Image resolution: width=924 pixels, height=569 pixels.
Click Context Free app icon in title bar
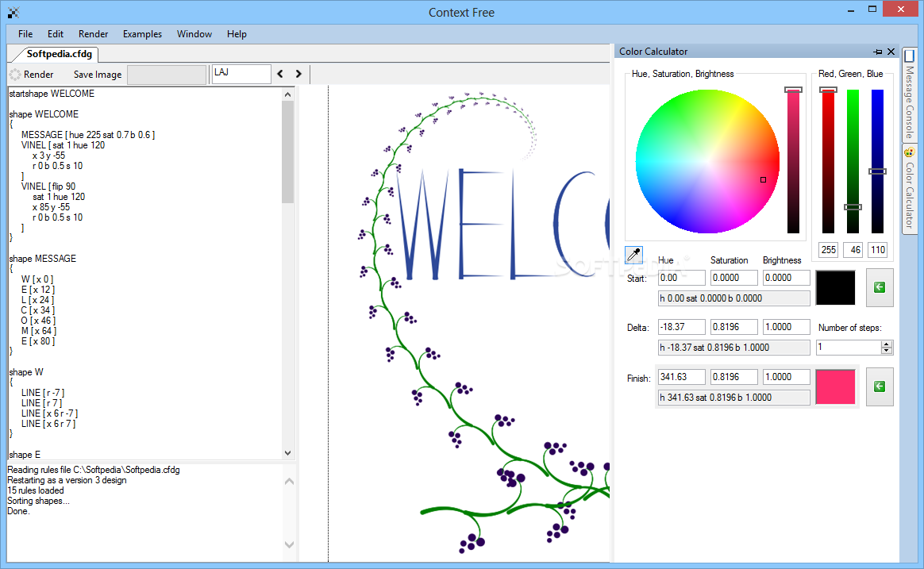13,13
